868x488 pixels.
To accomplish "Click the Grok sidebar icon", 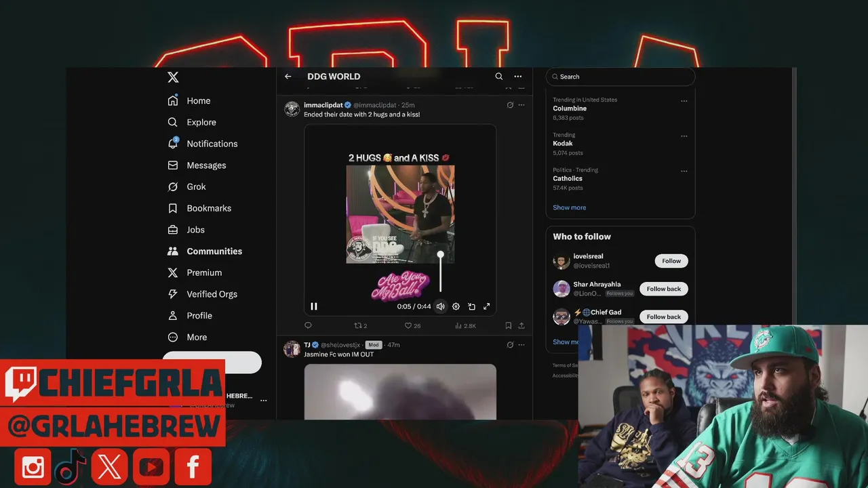I will [173, 186].
